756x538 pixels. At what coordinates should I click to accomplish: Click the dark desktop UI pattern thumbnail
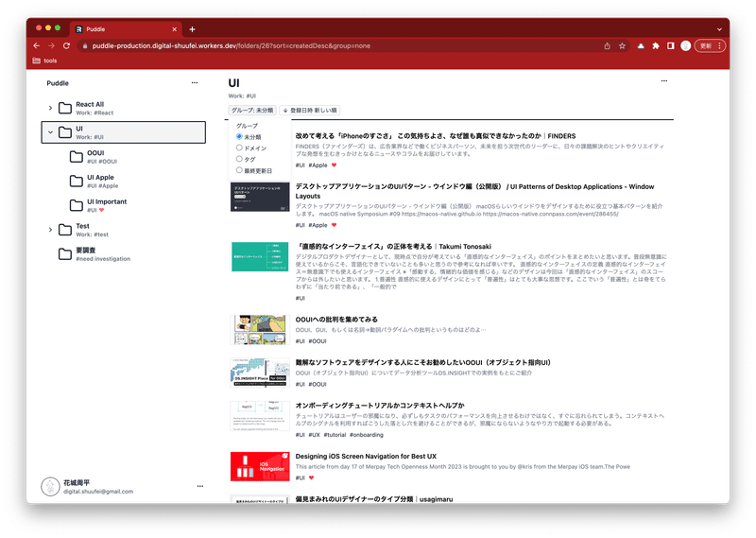click(260, 197)
